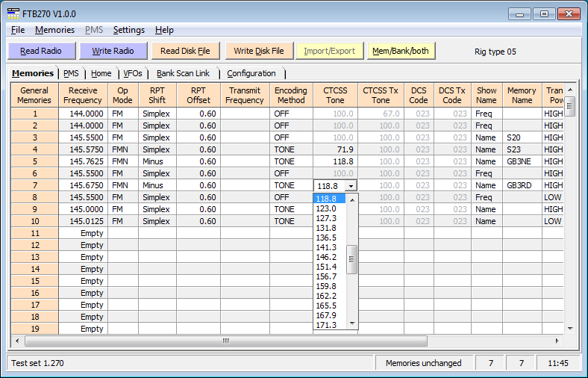Choose 146.2 in the tone dropdown list

326,257
